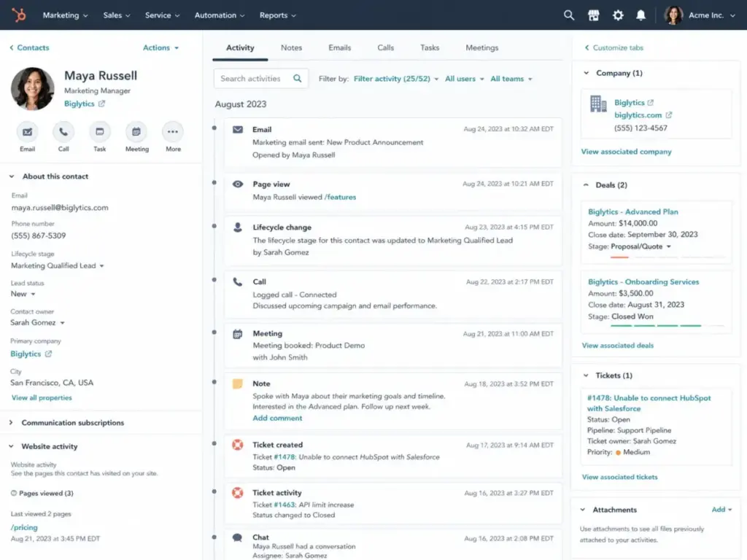Go back to Contacts
The width and height of the screenshot is (747, 560).
point(29,47)
